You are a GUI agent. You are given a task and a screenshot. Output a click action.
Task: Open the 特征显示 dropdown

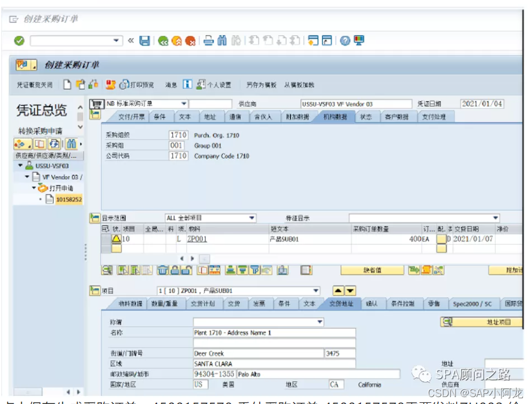point(495,218)
